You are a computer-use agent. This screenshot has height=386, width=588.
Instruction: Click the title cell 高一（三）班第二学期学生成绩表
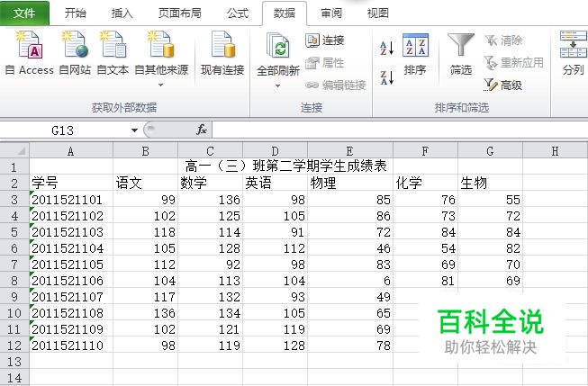point(285,166)
